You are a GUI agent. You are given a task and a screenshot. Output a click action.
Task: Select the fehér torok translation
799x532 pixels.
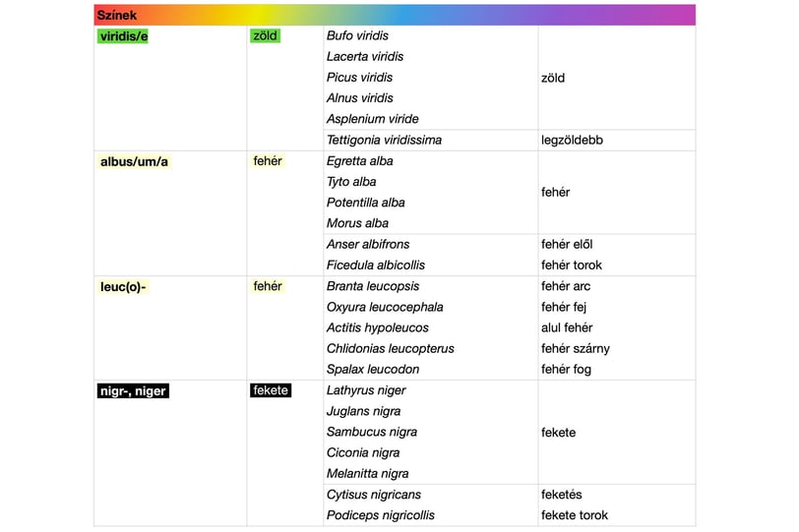click(x=572, y=266)
